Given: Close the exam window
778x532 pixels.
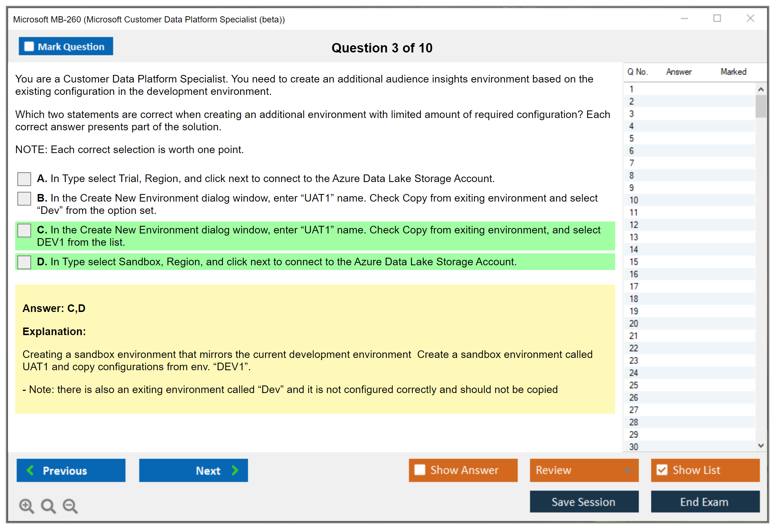Looking at the screenshot, I should 750,18.
